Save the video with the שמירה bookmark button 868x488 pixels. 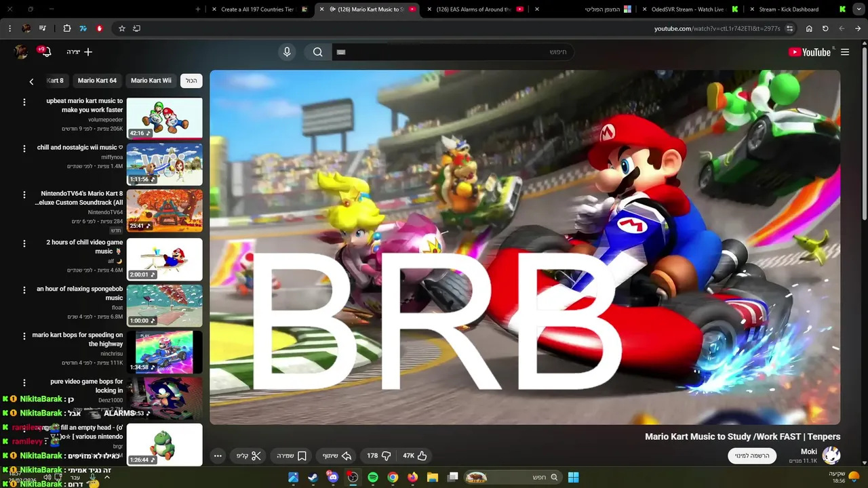(292, 456)
